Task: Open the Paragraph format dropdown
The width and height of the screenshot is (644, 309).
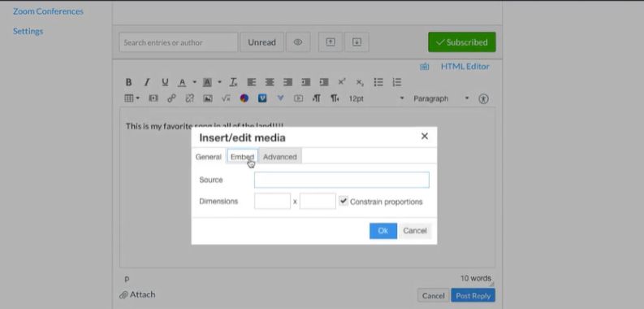Action: click(441, 98)
